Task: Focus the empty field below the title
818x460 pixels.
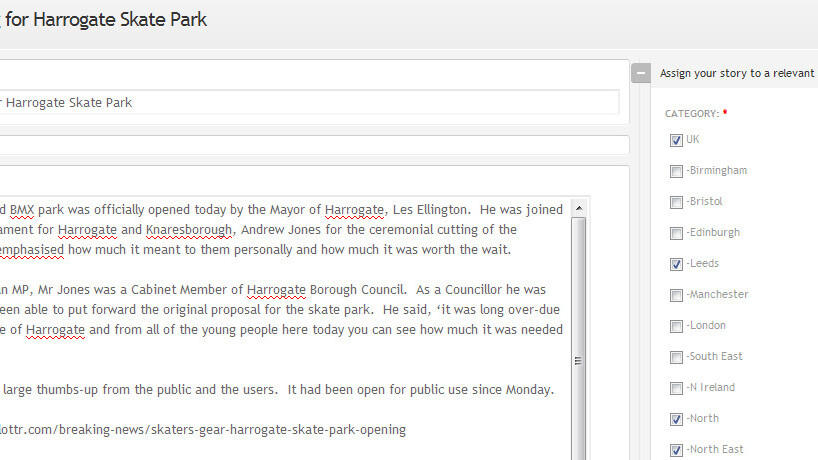Action: click(x=300, y=146)
